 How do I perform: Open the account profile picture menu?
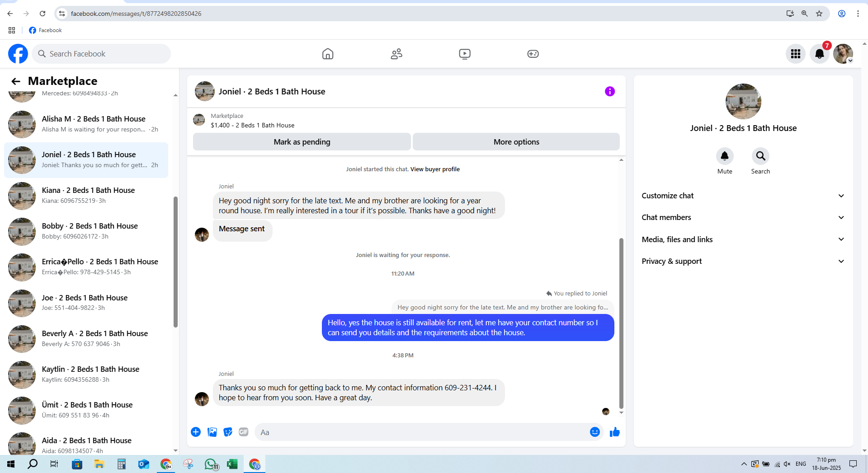[x=843, y=54]
